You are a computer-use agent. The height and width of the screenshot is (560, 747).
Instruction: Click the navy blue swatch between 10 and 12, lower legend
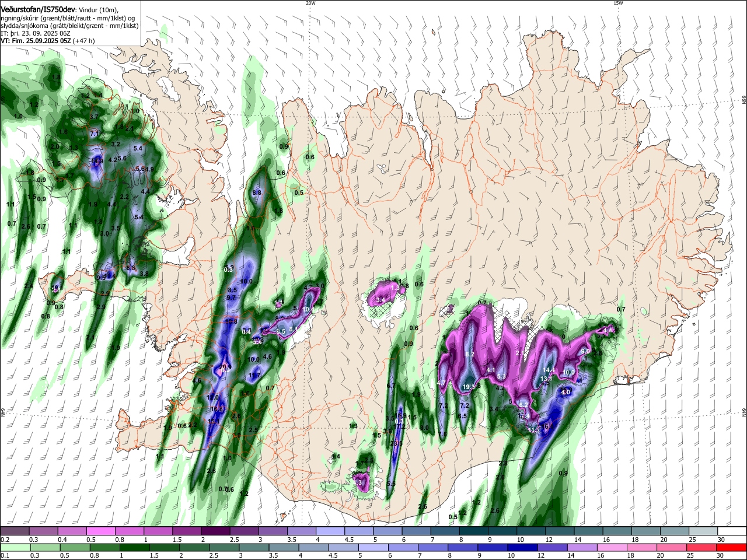521,547
